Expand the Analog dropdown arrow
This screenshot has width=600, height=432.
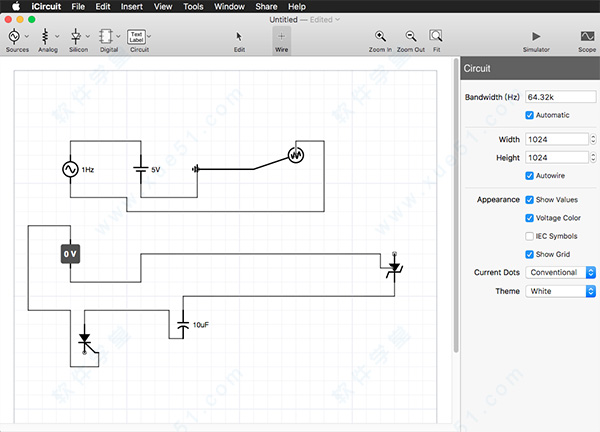(57, 36)
